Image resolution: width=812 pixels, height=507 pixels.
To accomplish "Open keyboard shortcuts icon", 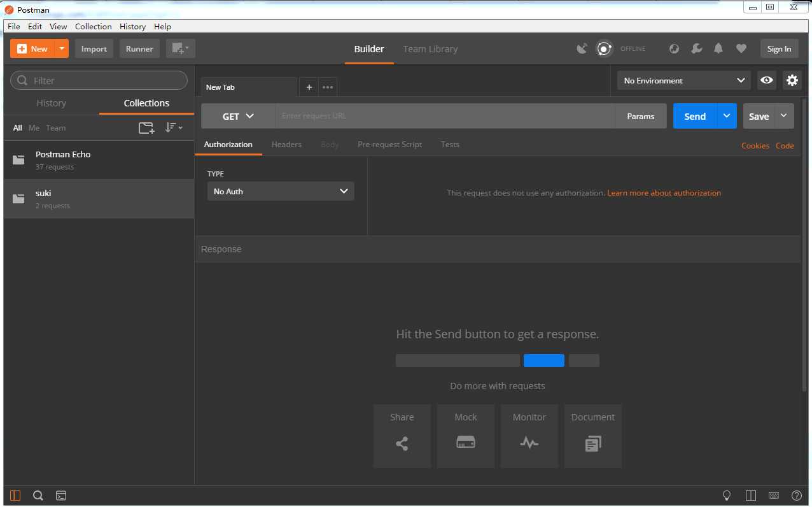I will [x=774, y=496].
